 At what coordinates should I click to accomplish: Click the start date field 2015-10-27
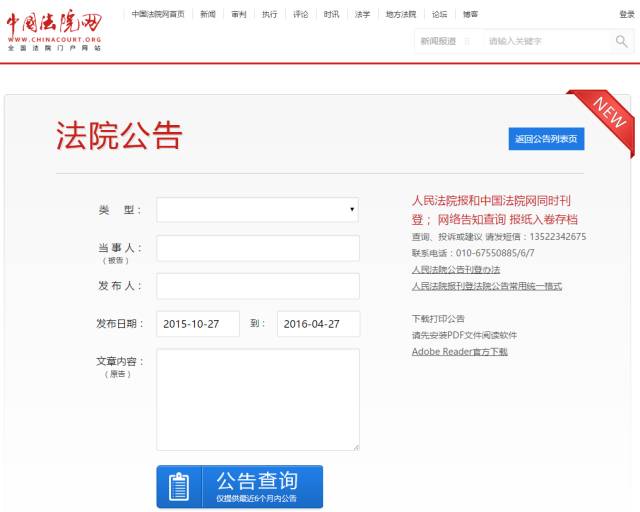click(198, 324)
